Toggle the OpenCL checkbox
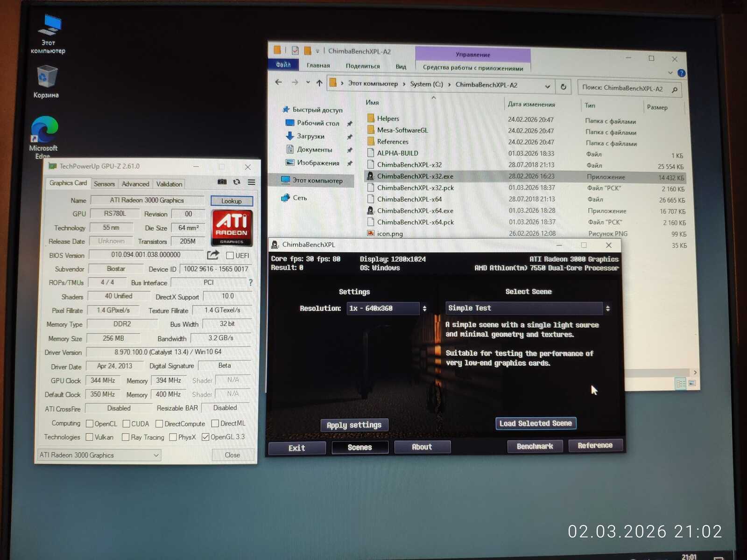The width and height of the screenshot is (747, 560). click(x=90, y=424)
